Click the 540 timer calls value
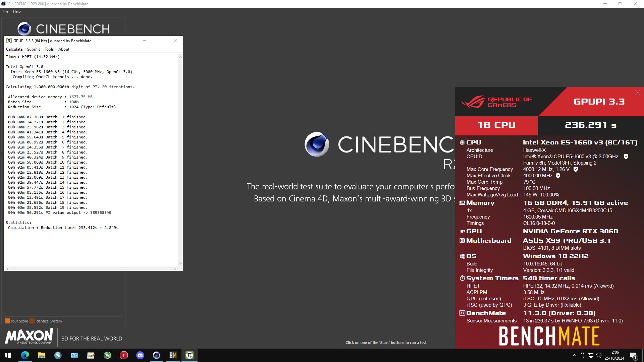Viewport: 644px width, 362px height. tap(549, 278)
